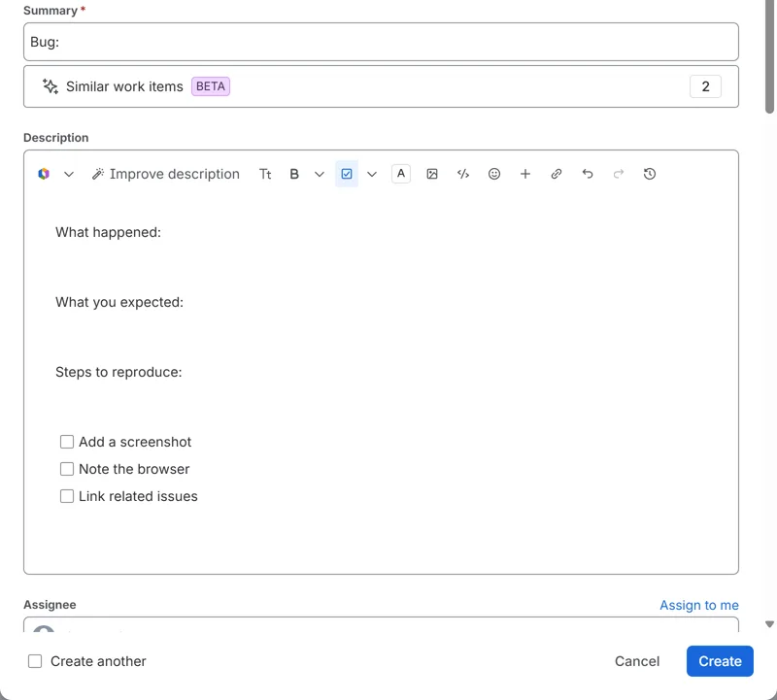Enable the Create another checkbox
Image resolution: width=777 pixels, height=700 pixels.
pos(35,661)
